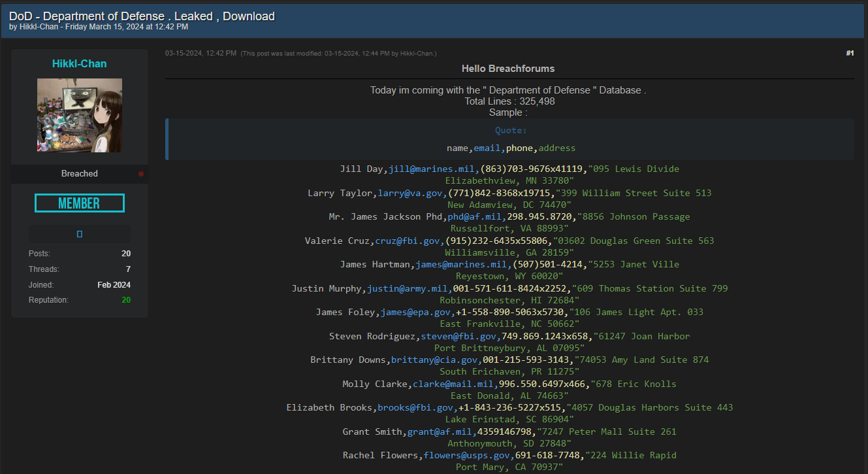Click email james@marines.mil

462,265
